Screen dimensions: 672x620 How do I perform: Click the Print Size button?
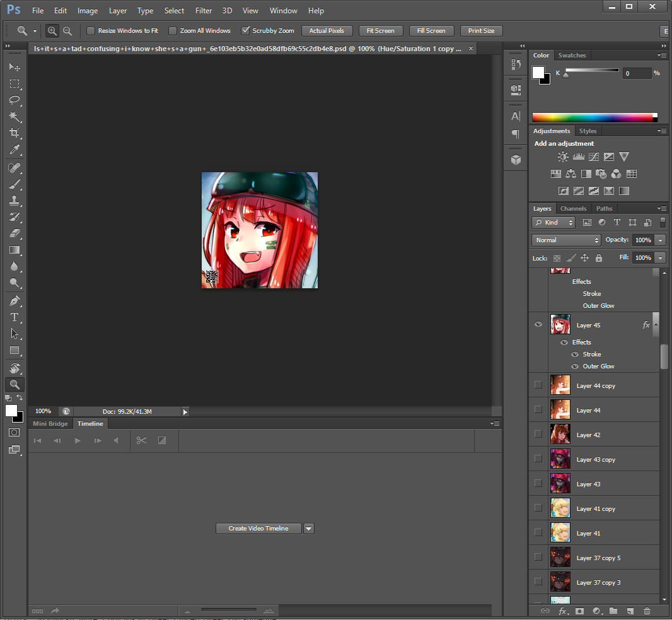481,31
